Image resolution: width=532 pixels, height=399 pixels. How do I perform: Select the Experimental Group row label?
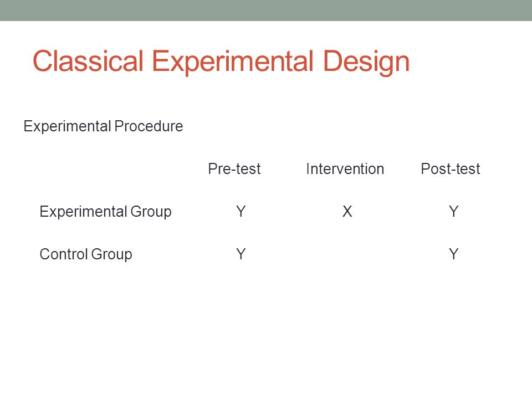[x=105, y=212]
